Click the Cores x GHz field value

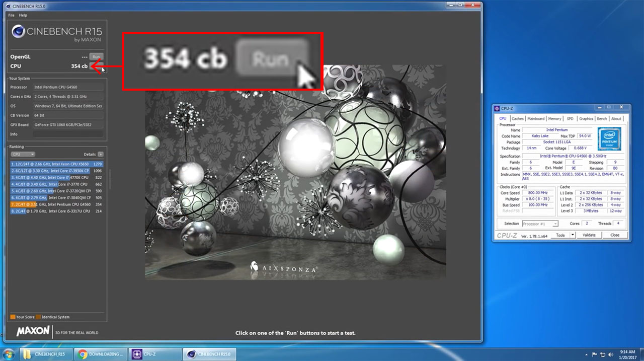coord(68,97)
